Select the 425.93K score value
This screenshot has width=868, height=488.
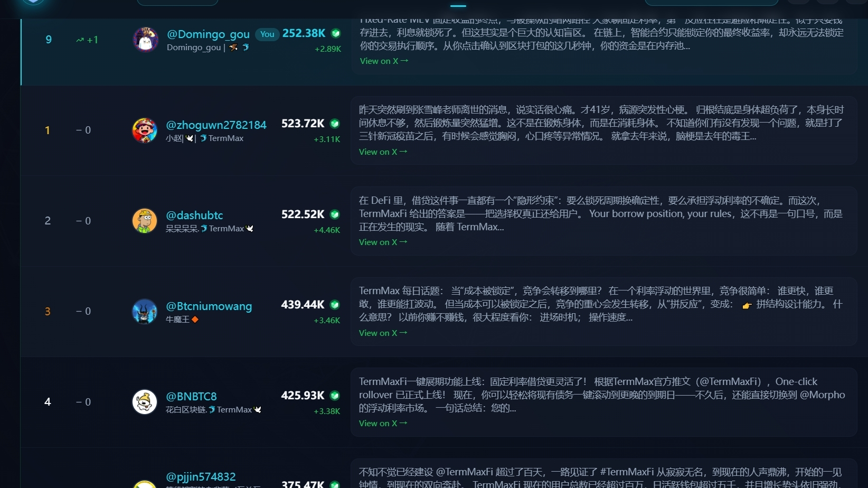tap(303, 396)
